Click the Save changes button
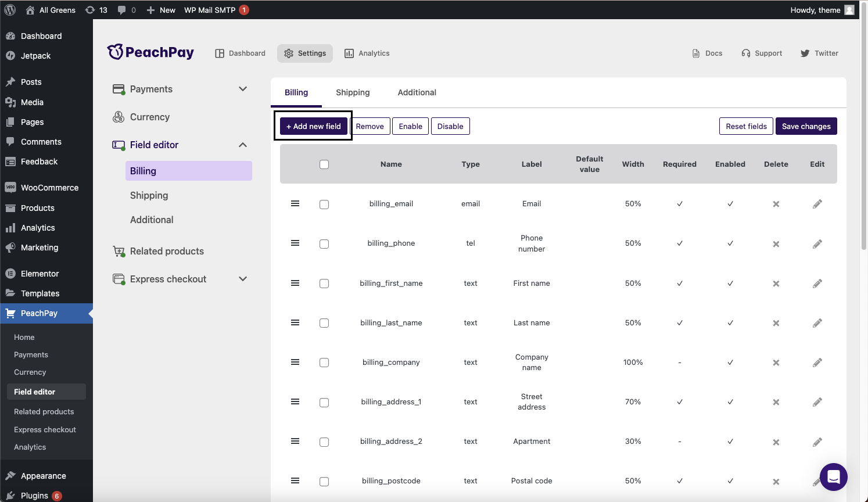Screen dimensions: 868x502 [806, 126]
